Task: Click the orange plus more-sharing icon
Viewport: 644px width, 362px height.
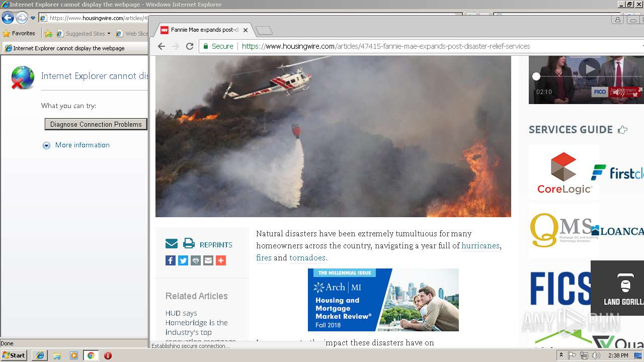Action: [221, 260]
